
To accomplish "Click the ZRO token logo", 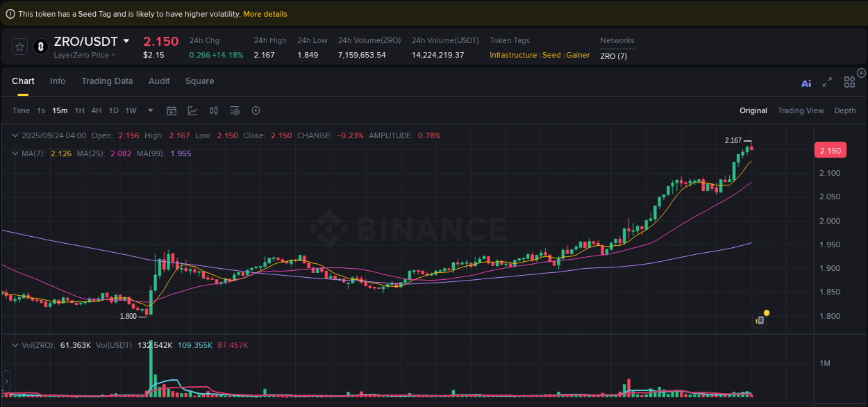I will 40,47.
